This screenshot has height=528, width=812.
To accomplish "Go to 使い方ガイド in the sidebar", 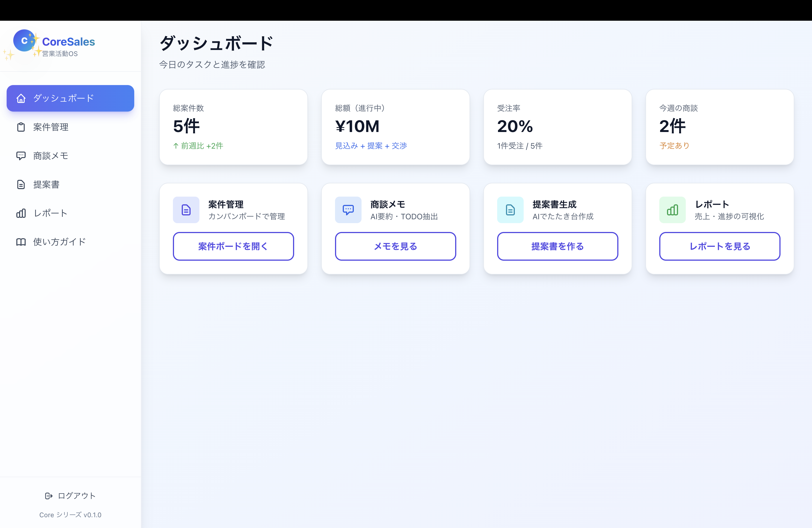I will pos(59,242).
